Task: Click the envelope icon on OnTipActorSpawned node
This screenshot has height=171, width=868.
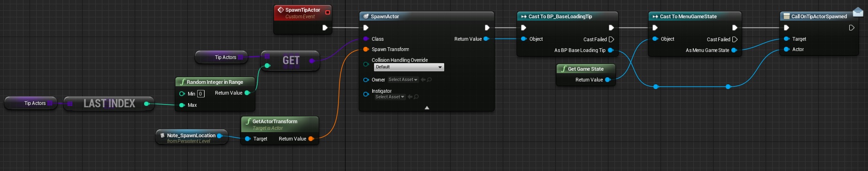Action: (858, 12)
